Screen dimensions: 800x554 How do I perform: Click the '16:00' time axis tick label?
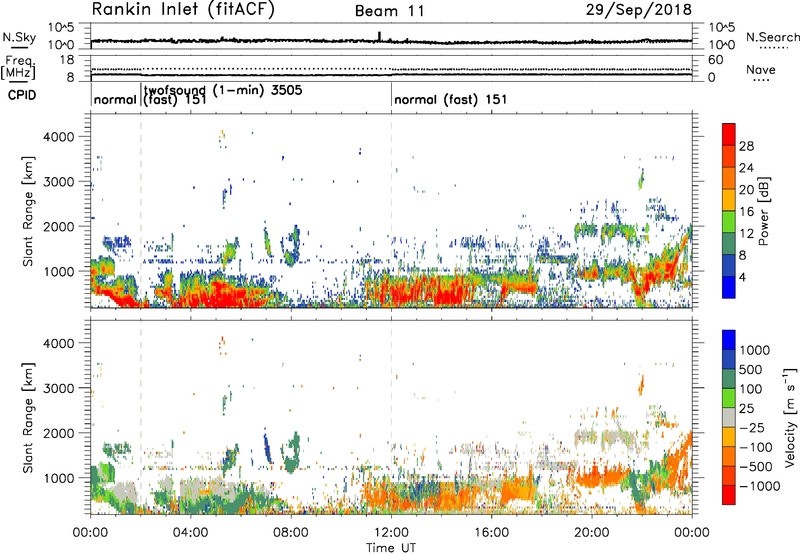point(491,533)
